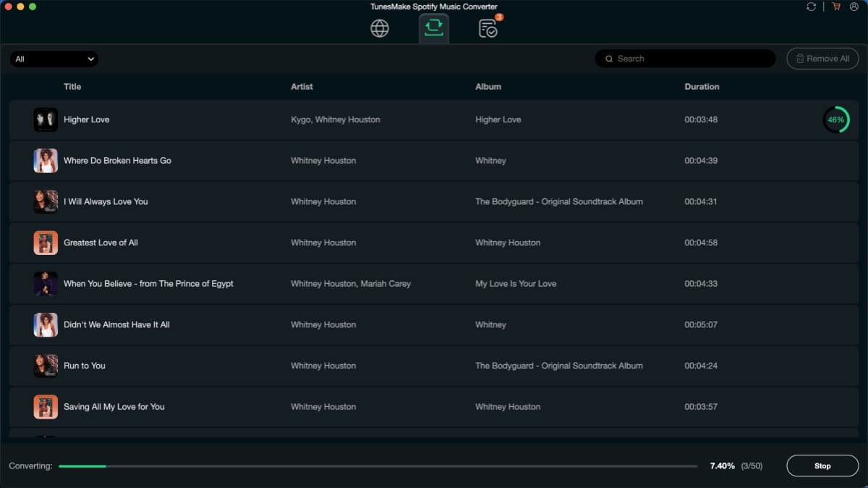Click Greatest Love of All cover art
The image size is (868, 488).
46,243
